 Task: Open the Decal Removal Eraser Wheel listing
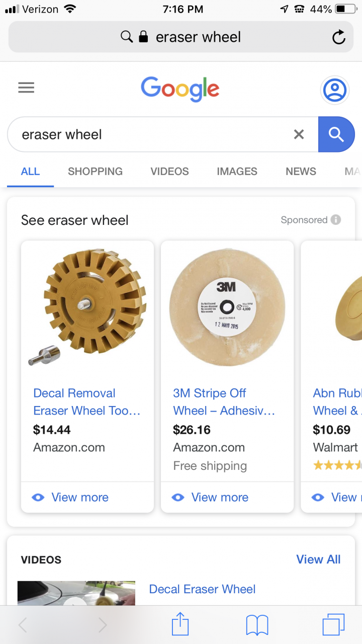tap(86, 402)
